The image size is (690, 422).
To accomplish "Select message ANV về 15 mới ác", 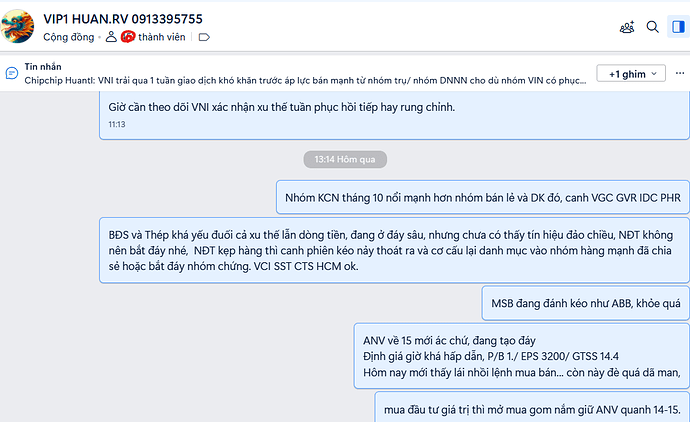I will (521, 356).
